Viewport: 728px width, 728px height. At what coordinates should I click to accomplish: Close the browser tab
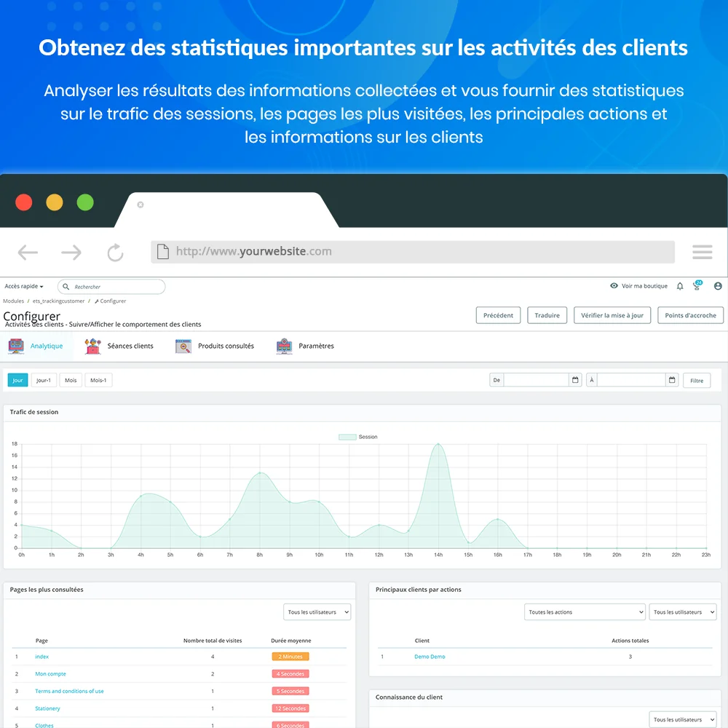point(141,205)
